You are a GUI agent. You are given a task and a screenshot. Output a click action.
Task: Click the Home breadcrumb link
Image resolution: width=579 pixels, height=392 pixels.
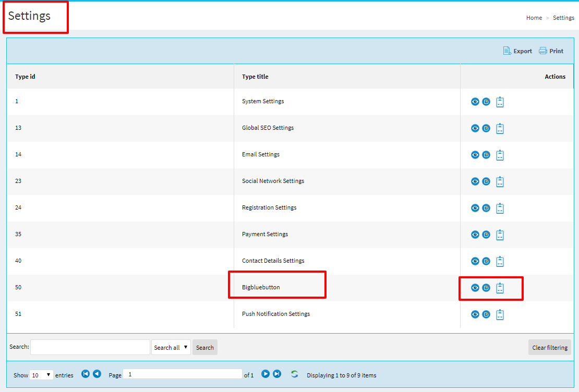[x=534, y=18]
